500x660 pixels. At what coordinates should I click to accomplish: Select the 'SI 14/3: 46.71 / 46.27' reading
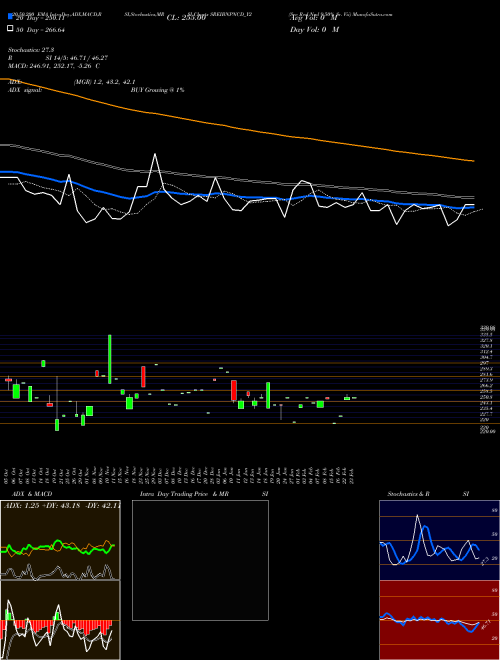click(x=77, y=58)
